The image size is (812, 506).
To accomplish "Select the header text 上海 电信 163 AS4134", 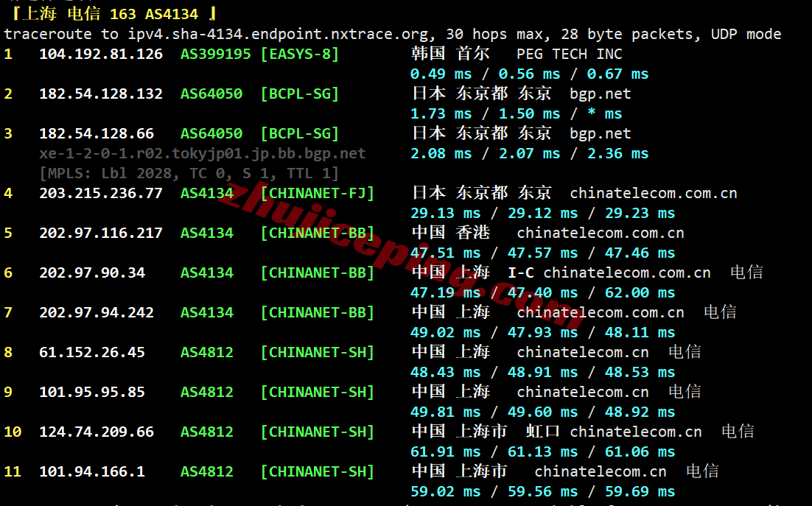I will point(111,14).
